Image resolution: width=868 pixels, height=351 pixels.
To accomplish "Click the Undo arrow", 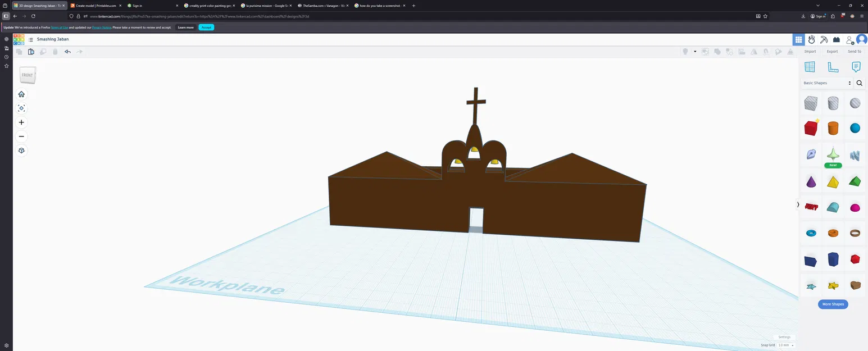I will (67, 52).
